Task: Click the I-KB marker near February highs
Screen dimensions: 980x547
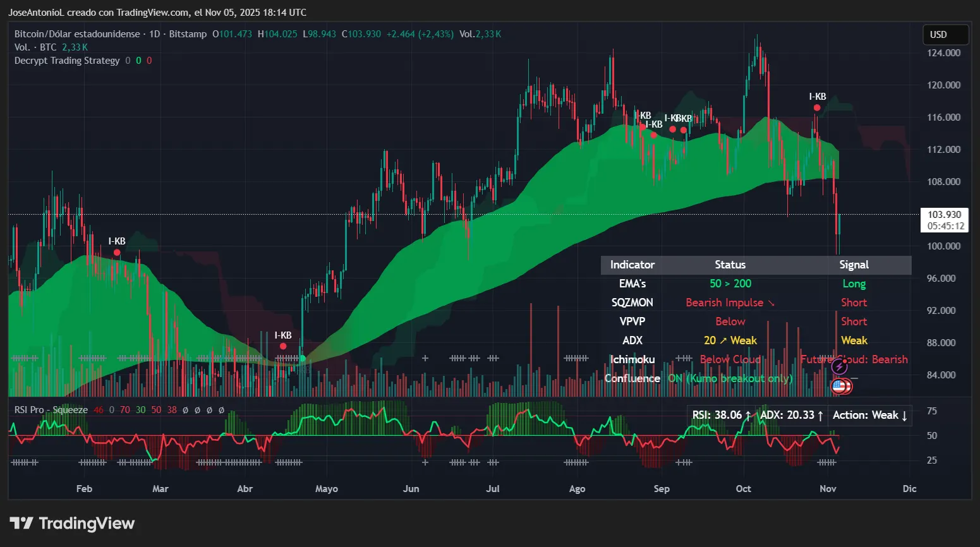Action: pos(117,251)
